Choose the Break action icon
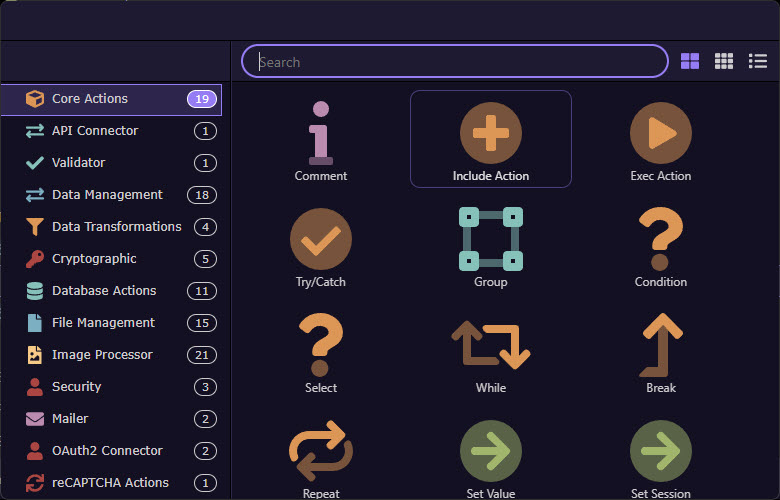780x500 pixels. point(660,345)
